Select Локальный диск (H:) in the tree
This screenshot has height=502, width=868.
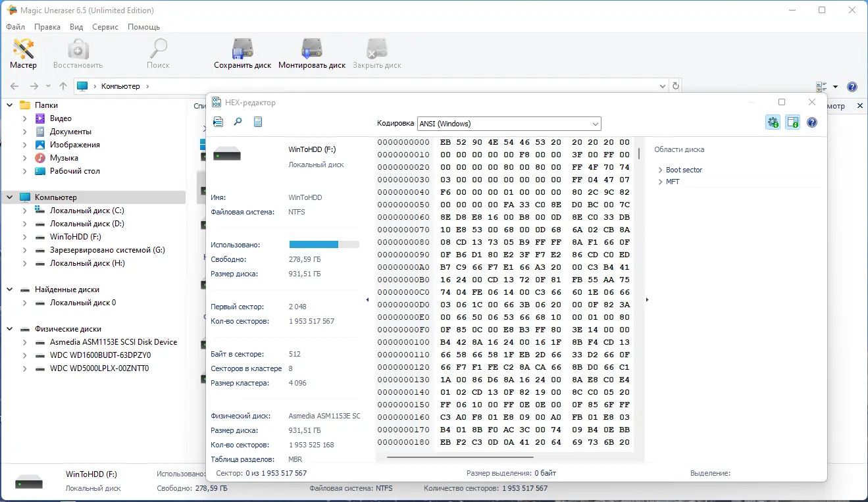88,263
